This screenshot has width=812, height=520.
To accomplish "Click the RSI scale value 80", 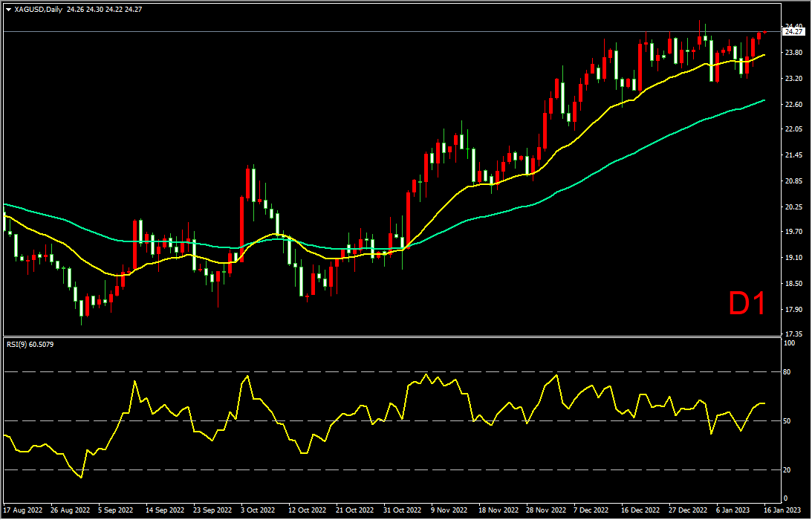I will pyautogui.click(x=788, y=372).
